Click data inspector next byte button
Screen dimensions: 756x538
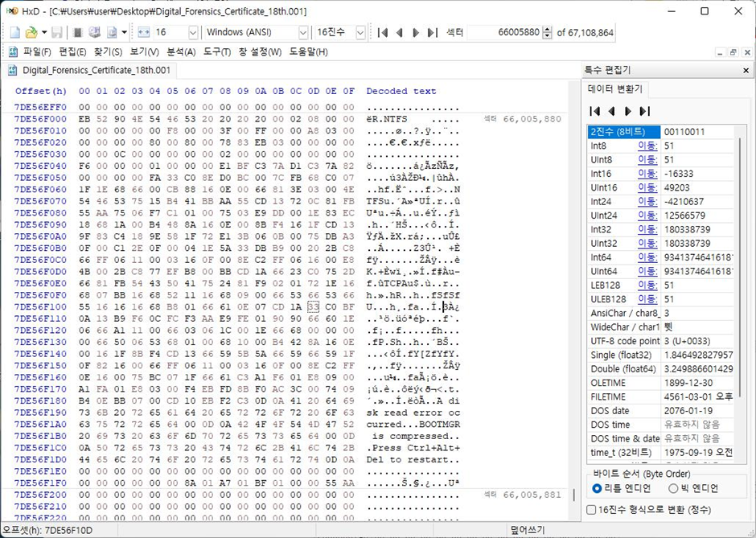pyautogui.click(x=628, y=111)
